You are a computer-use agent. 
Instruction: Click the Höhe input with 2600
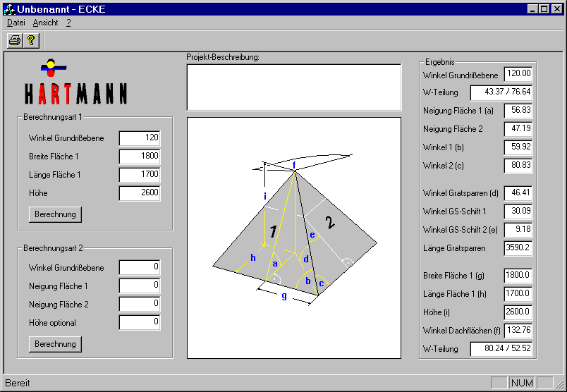(140, 193)
